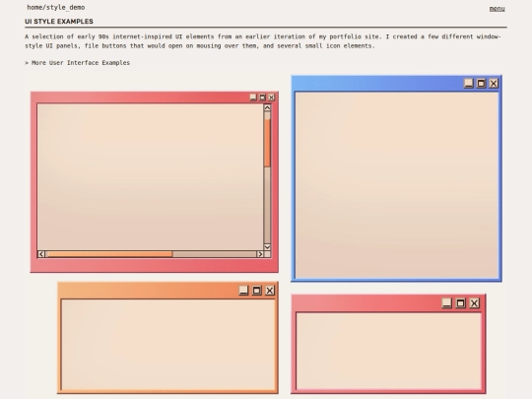
Task: Close the large red window with scrollbars
Action: [x=272, y=98]
